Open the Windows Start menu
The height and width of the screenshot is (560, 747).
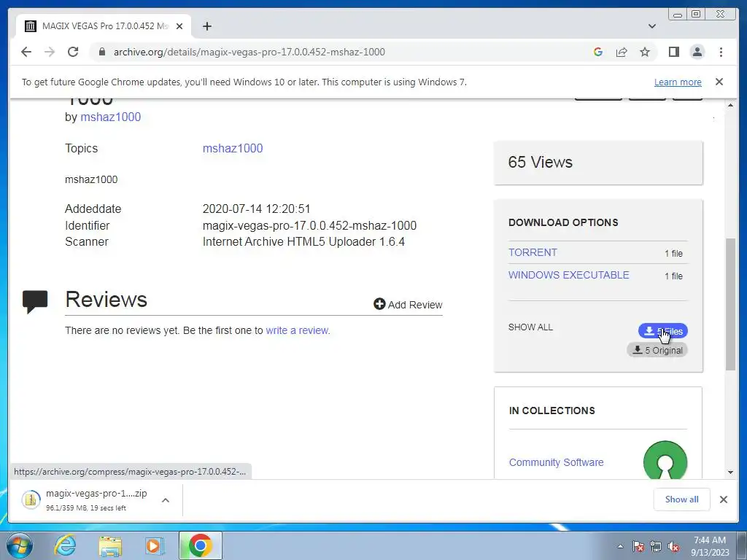tap(20, 545)
